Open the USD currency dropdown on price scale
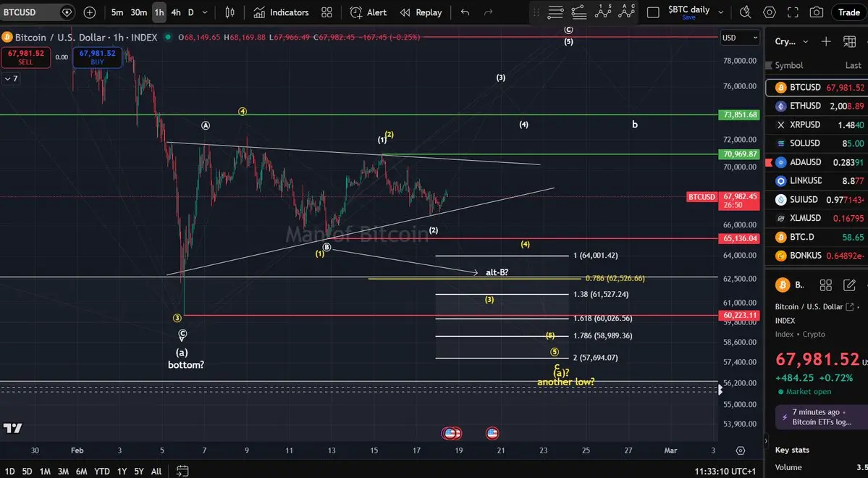 pyautogui.click(x=740, y=38)
